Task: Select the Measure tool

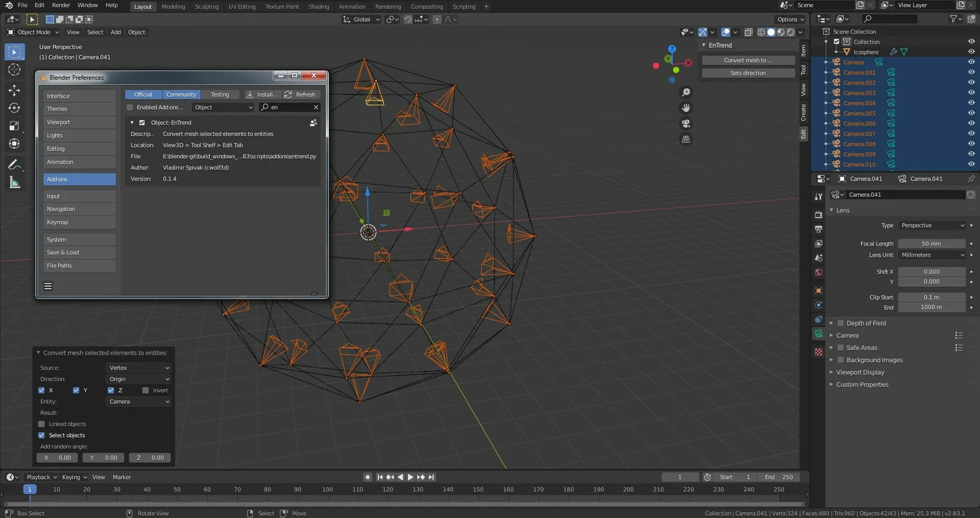Action: [14, 183]
